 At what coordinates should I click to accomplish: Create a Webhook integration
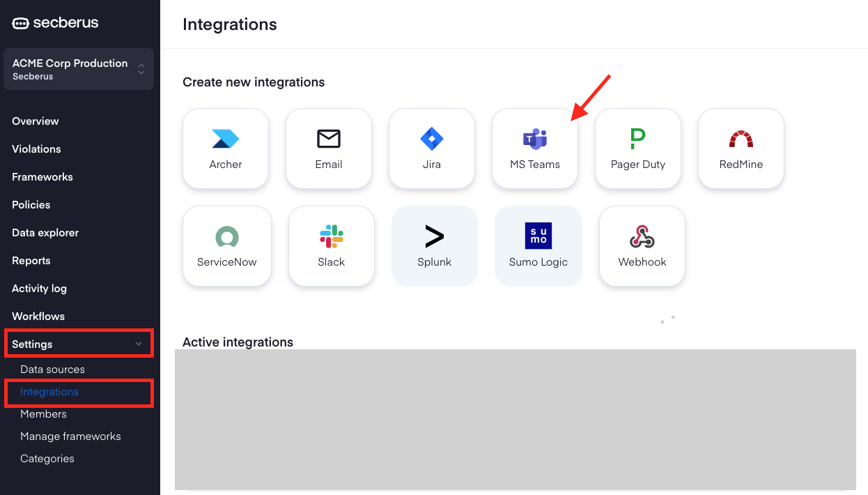tap(642, 246)
